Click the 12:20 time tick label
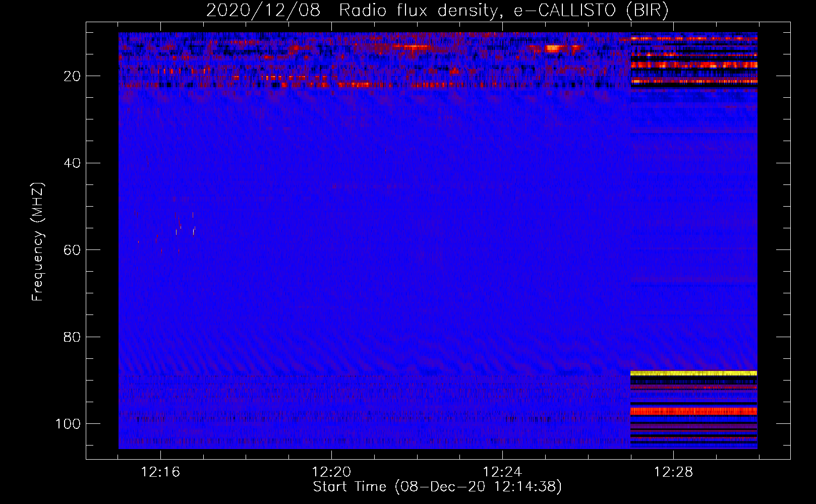This screenshot has width=816, height=504. (x=331, y=472)
